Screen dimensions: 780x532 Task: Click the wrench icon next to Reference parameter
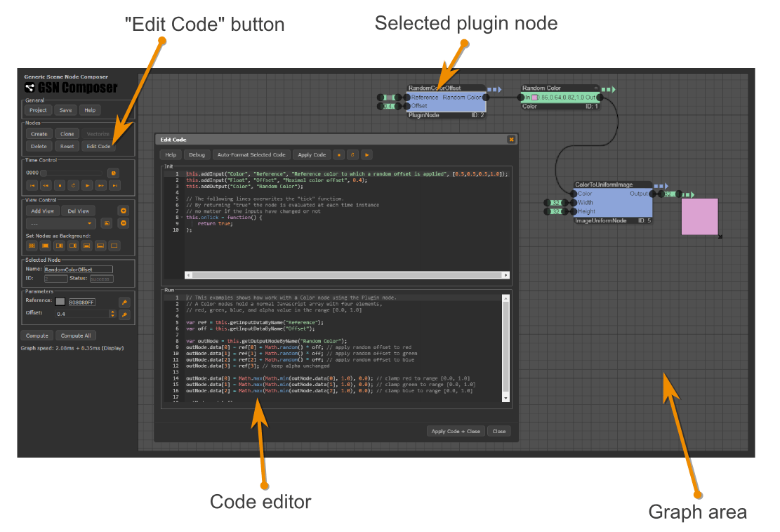[x=125, y=302]
